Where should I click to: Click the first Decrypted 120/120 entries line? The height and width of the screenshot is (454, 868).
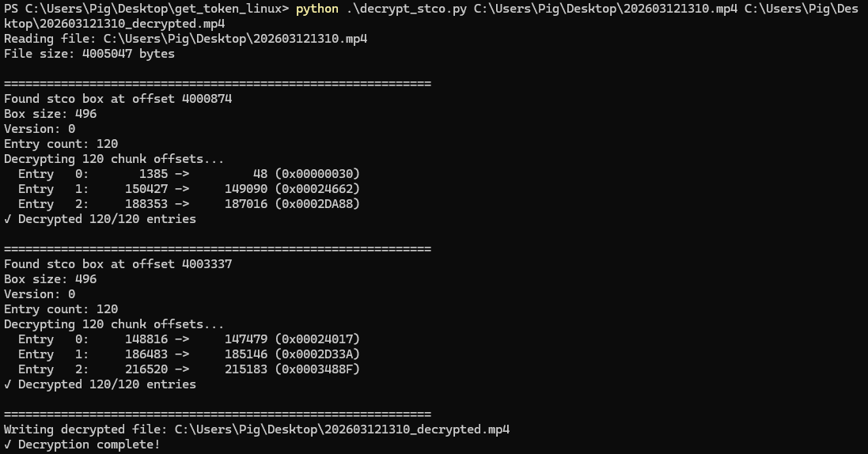100,219
